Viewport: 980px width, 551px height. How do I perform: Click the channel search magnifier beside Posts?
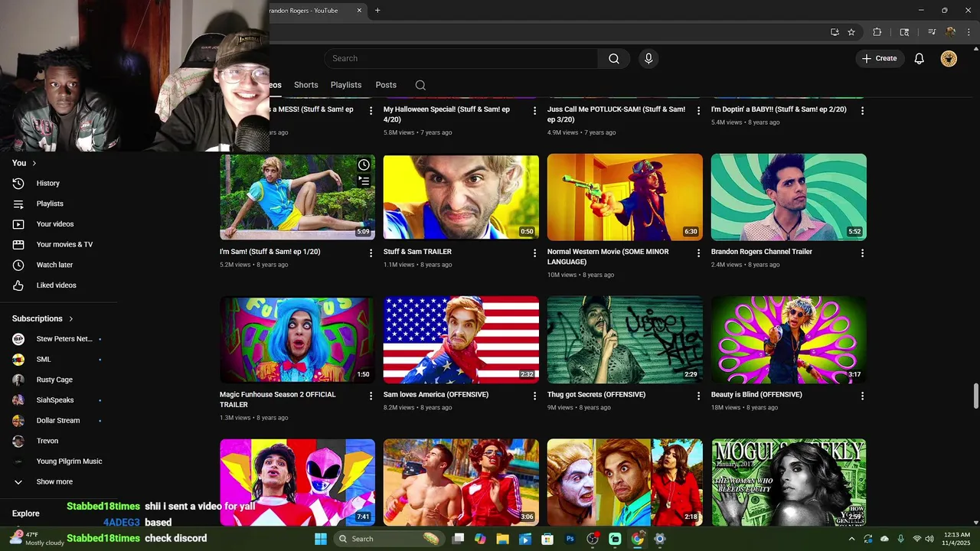pyautogui.click(x=420, y=85)
